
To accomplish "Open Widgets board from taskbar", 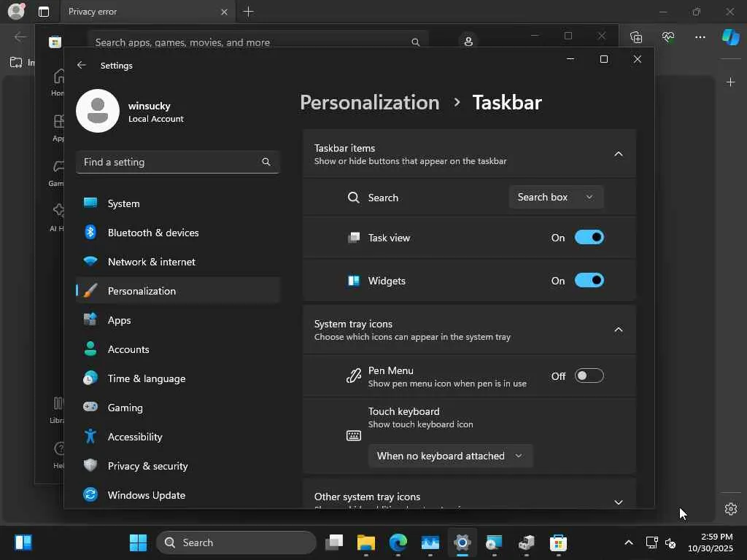I will (23, 542).
